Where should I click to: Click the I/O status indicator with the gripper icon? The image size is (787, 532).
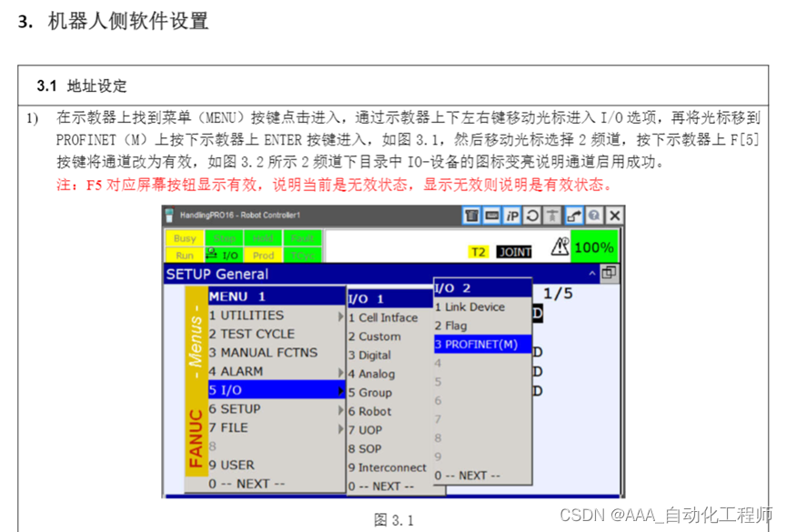click(x=223, y=255)
